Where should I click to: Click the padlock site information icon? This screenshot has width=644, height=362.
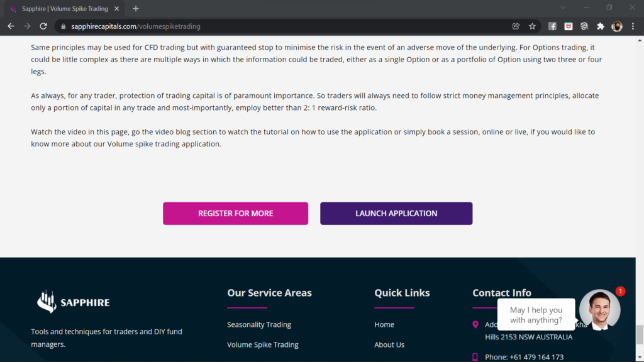[x=63, y=26]
